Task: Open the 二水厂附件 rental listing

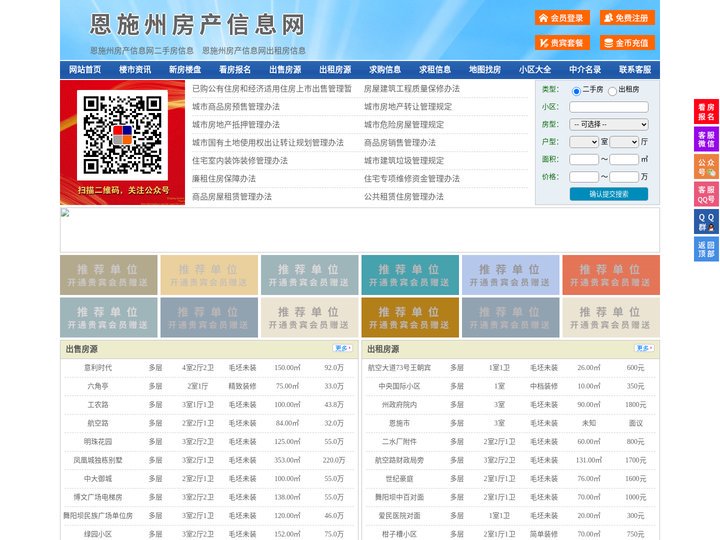Action: [399, 442]
